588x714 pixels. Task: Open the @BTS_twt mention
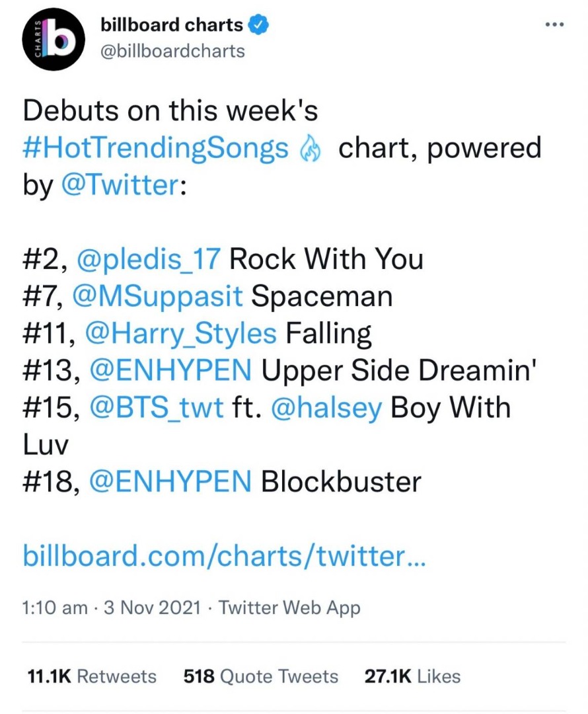pos(155,407)
